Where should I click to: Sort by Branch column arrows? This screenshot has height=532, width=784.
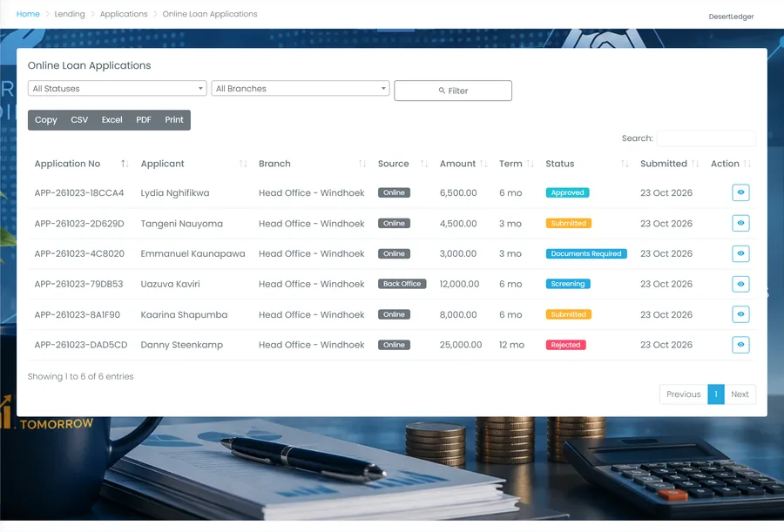[x=362, y=164]
